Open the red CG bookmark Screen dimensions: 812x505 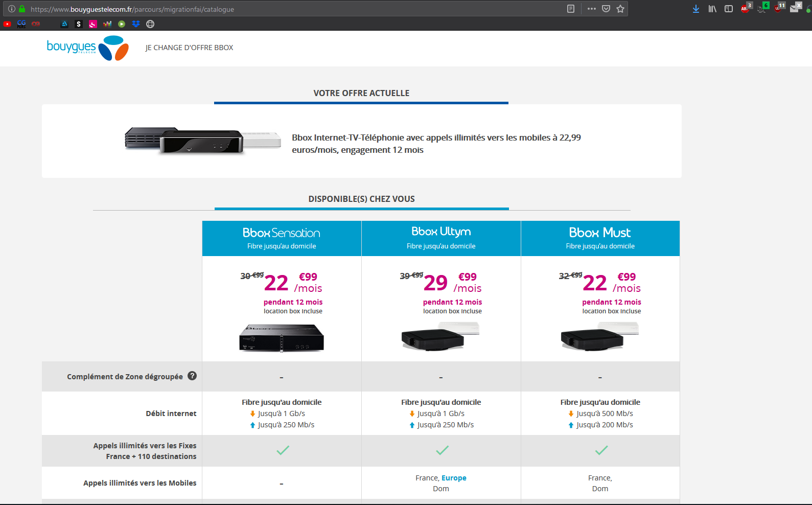[x=36, y=24]
